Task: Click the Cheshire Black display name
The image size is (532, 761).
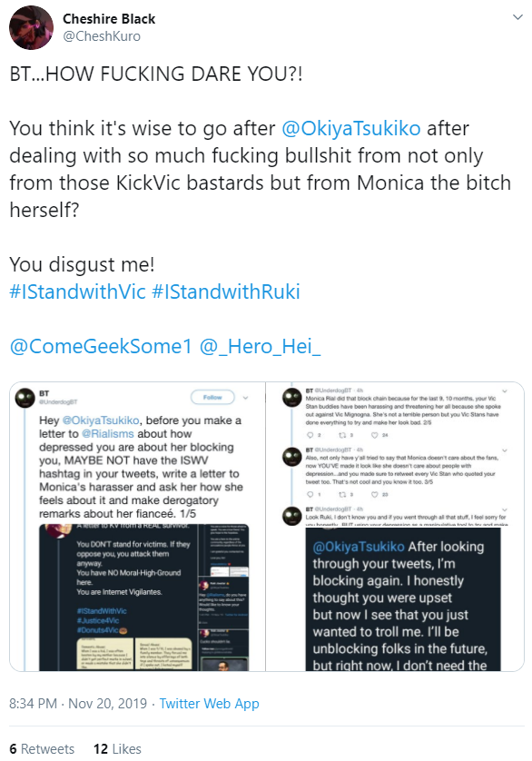Action: point(109,19)
